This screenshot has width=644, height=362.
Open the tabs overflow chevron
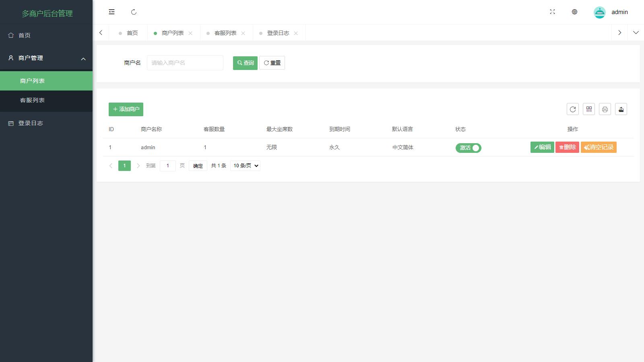[636, 33]
